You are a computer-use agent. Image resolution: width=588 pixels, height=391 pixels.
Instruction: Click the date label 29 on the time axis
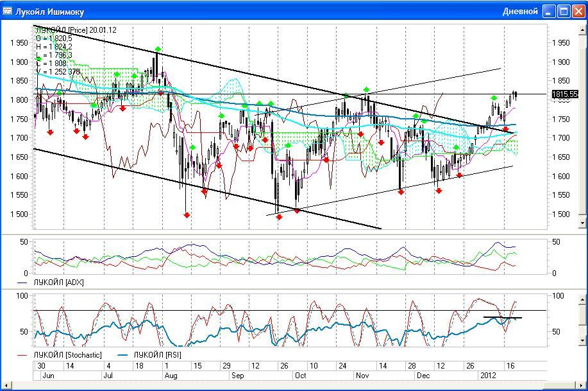pyautogui.click(x=226, y=366)
